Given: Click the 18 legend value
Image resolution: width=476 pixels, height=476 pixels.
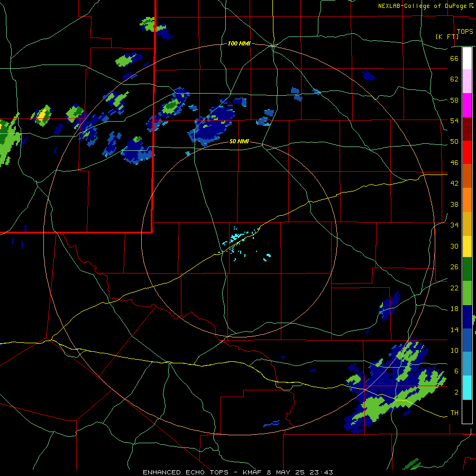Looking at the screenshot, I should (454, 309).
